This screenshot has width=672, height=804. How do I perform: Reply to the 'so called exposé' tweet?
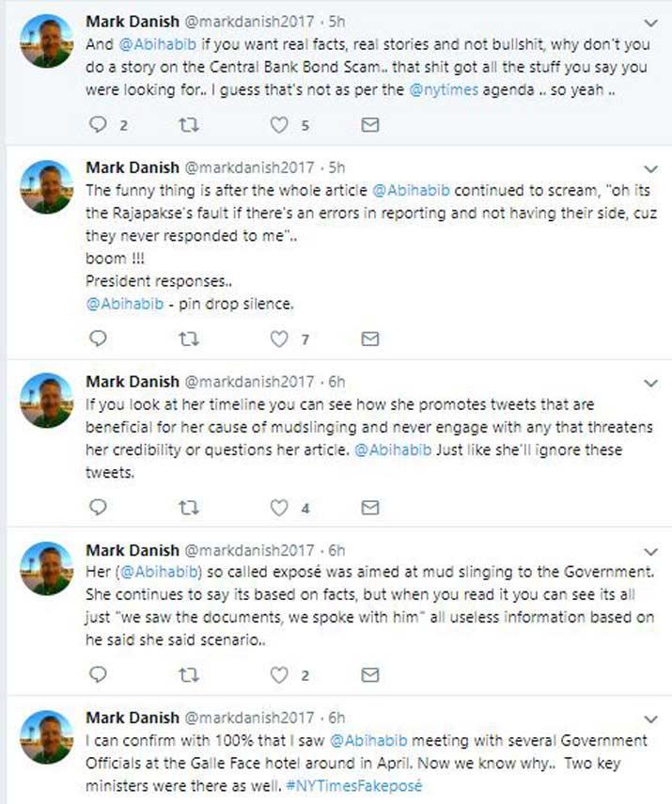(x=98, y=674)
